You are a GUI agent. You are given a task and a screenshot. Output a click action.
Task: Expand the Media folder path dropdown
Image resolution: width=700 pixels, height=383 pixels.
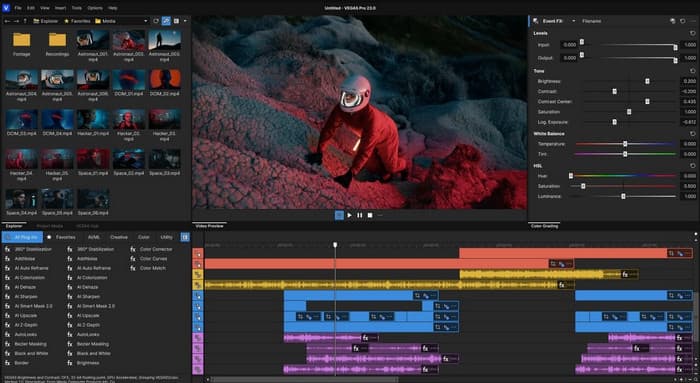[145, 21]
